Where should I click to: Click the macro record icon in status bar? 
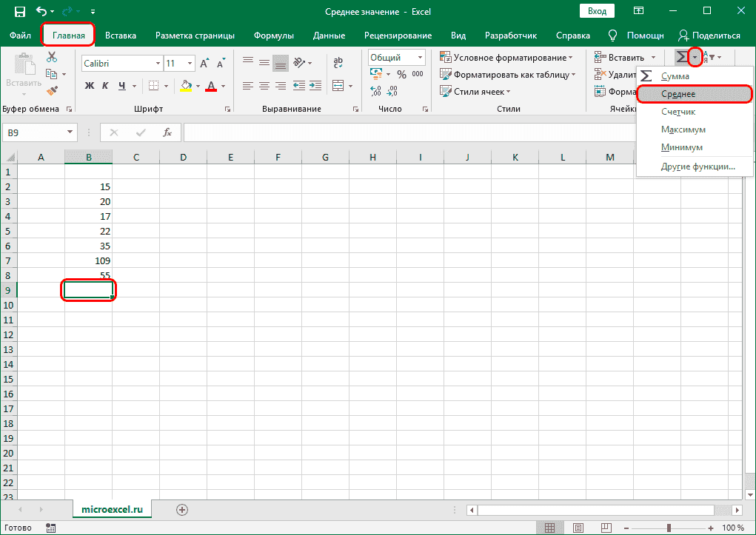tap(50, 527)
